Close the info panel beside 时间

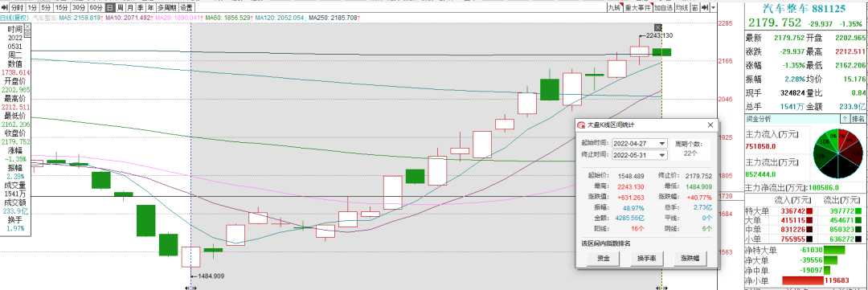[x=27, y=26]
